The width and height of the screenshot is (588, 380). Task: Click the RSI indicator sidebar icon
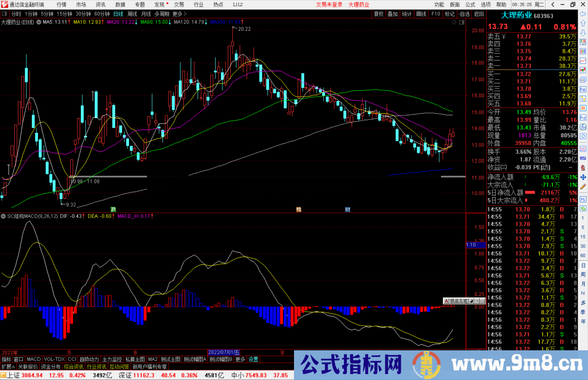pos(583,158)
